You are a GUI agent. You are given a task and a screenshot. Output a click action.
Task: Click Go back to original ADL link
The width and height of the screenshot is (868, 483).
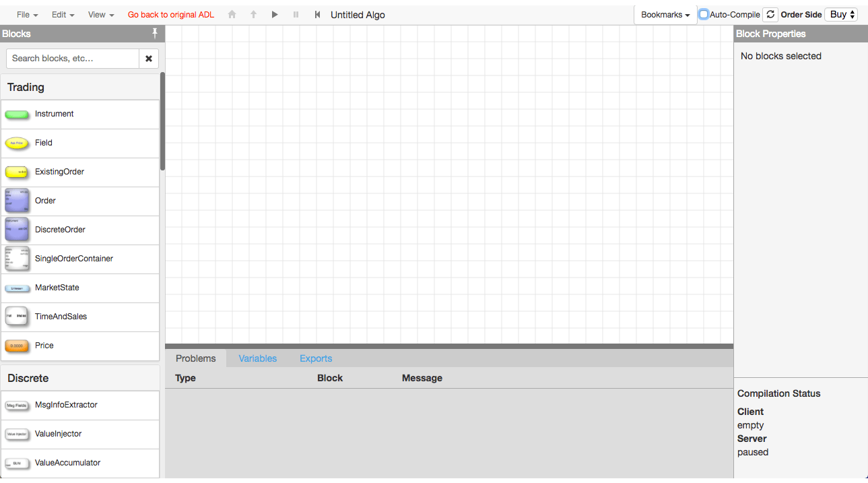171,14
